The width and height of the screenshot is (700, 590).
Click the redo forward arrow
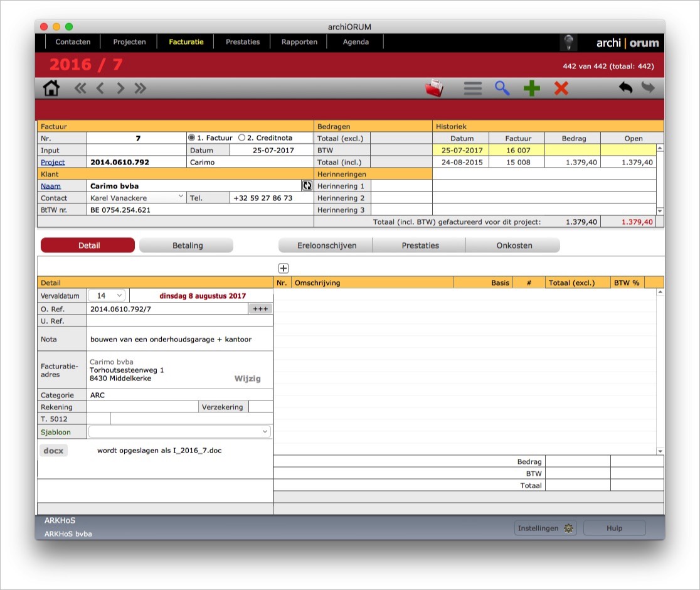[x=648, y=87]
